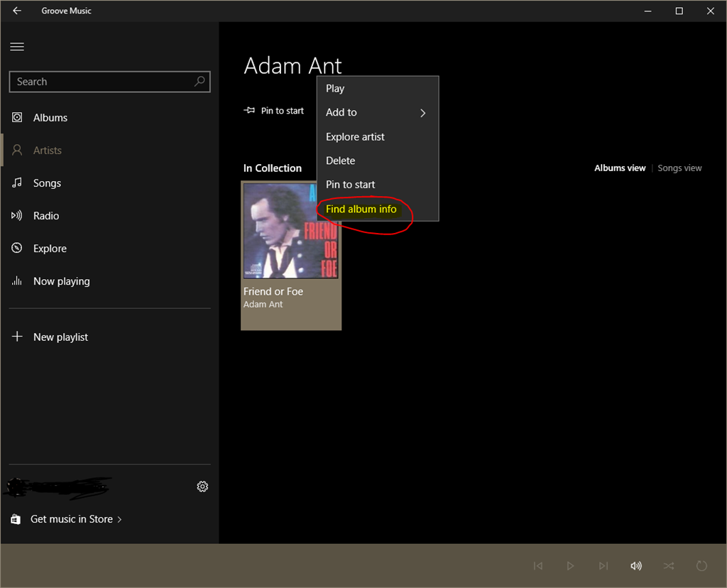Viewport: 727px width, 588px height.
Task: Open the Friend or Foe album cover
Action: click(x=290, y=231)
